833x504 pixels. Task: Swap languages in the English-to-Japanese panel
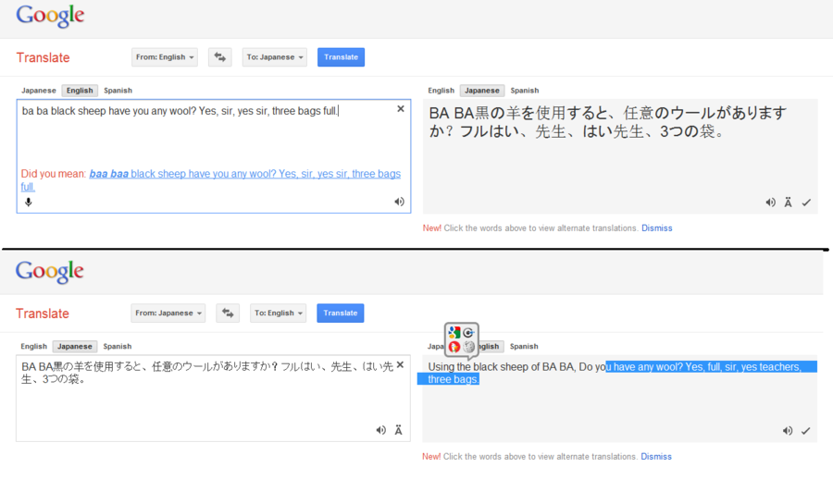pyautogui.click(x=220, y=57)
